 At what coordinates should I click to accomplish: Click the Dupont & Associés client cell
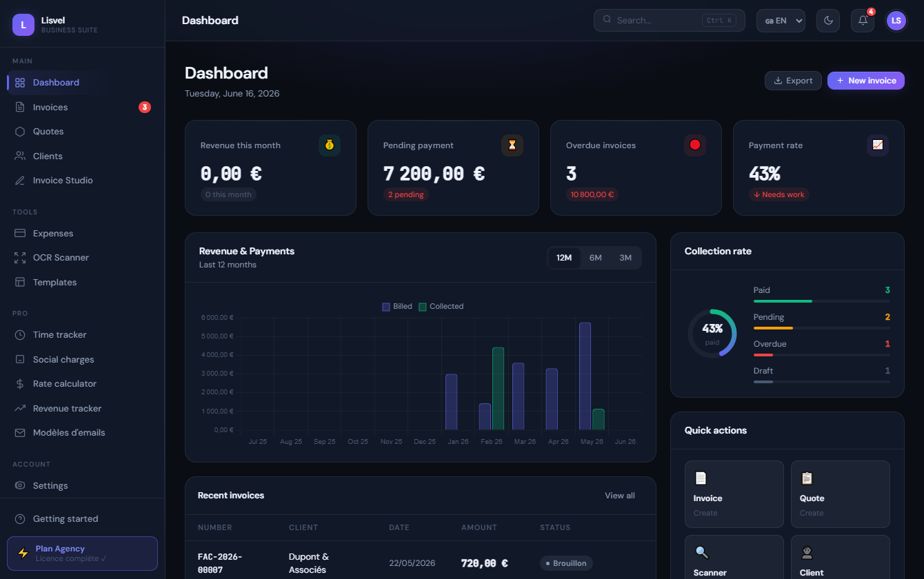tap(309, 563)
